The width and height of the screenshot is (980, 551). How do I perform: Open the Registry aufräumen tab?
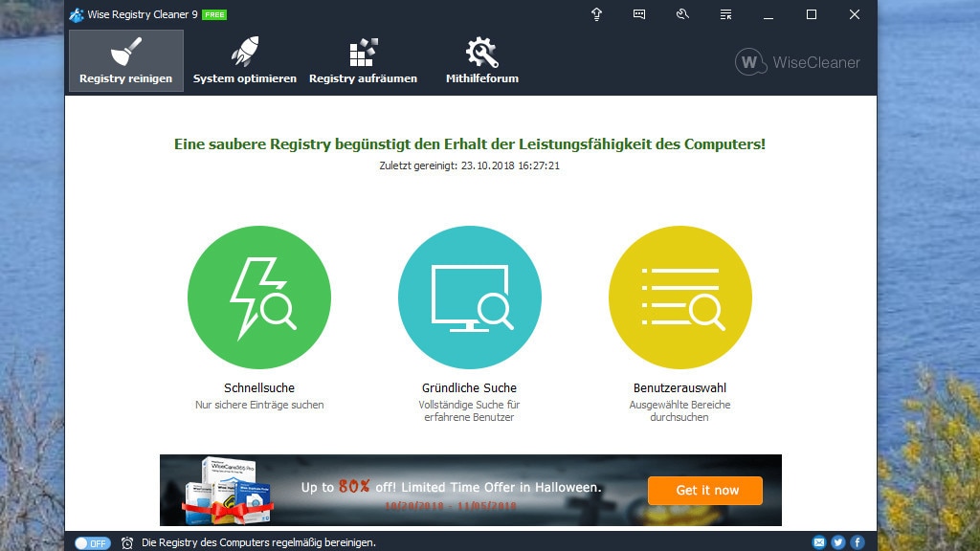[363, 60]
